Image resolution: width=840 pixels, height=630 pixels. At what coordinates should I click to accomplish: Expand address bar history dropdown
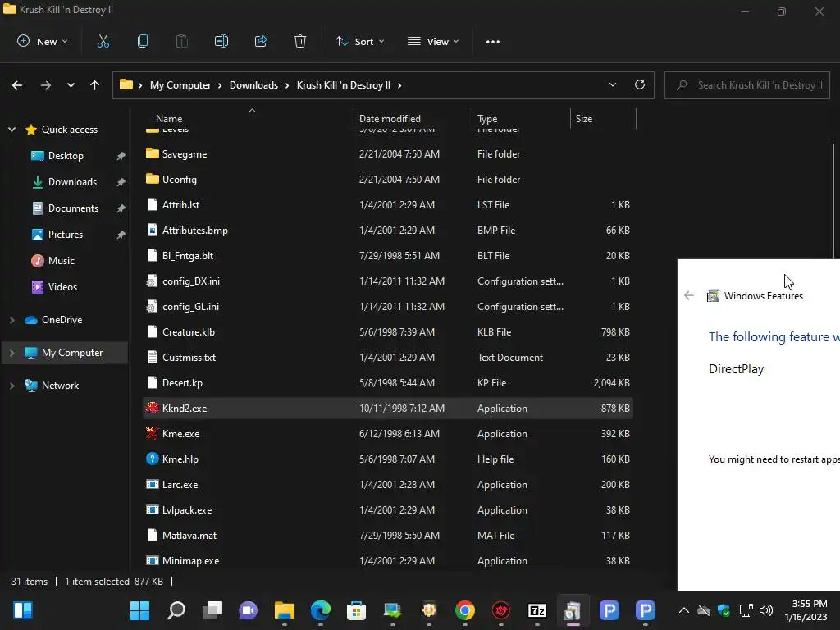coord(612,84)
